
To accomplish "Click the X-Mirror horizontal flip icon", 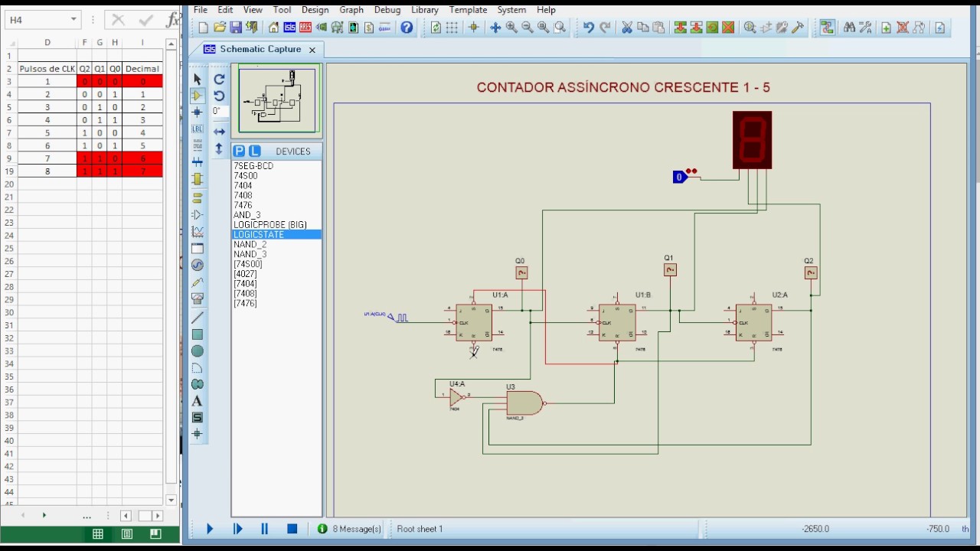I will click(219, 132).
